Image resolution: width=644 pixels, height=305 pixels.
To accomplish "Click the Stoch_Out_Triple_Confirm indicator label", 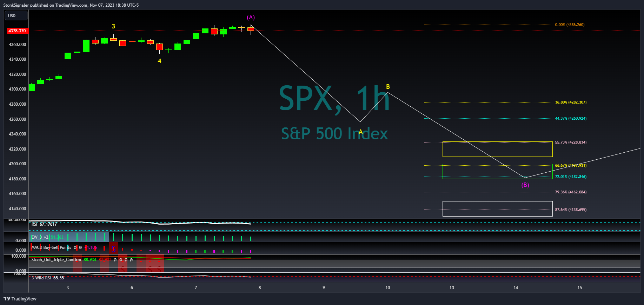I will pyautogui.click(x=56, y=260).
